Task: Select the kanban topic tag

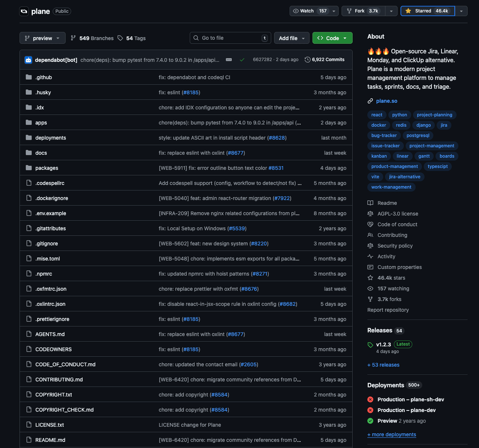Action: tap(379, 156)
